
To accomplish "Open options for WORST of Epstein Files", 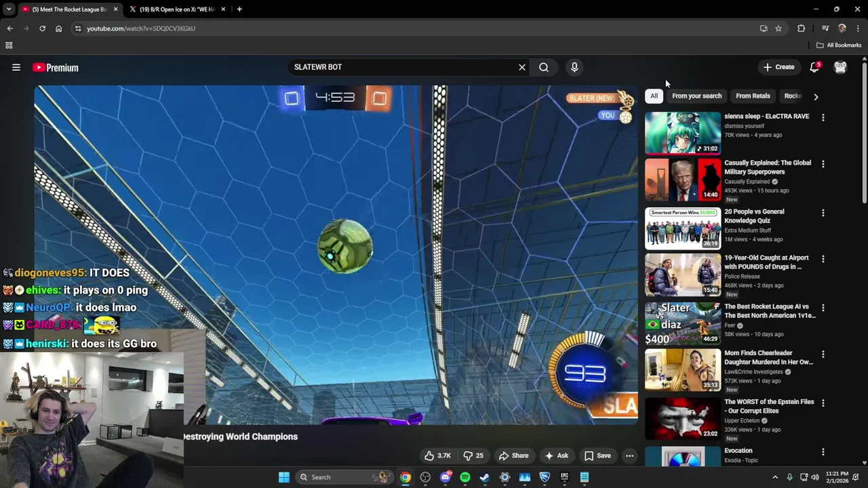I will coord(823,403).
